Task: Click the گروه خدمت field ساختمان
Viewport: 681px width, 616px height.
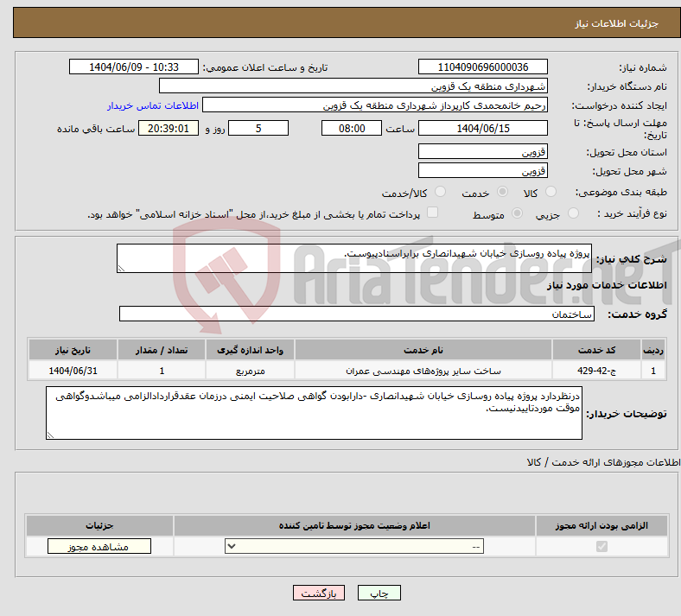Action: tap(357, 314)
